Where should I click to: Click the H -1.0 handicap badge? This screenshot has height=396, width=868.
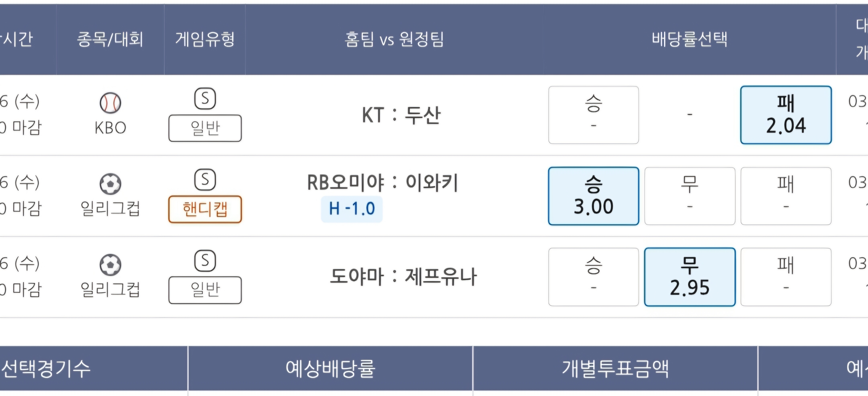point(352,209)
